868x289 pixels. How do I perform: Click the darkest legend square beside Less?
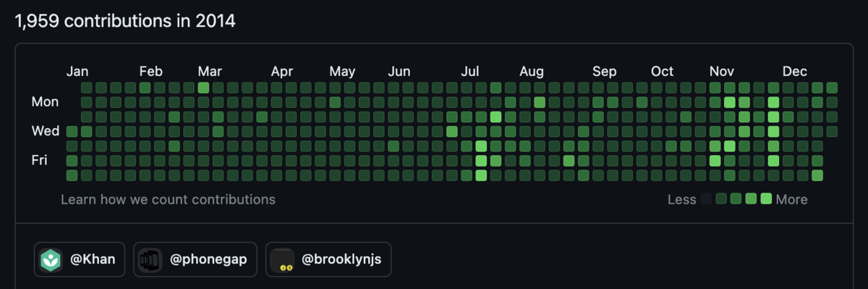coord(706,199)
